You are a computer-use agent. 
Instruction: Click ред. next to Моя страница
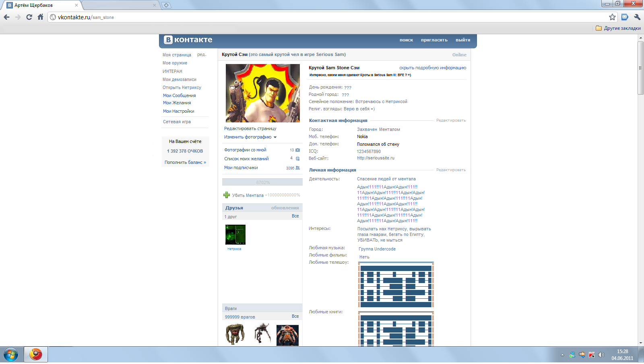click(x=202, y=54)
